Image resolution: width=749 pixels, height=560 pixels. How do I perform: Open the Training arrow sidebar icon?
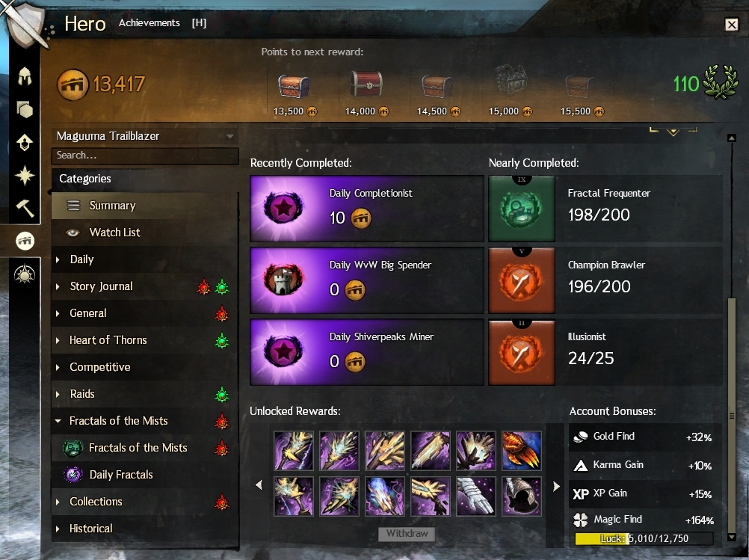[25, 142]
